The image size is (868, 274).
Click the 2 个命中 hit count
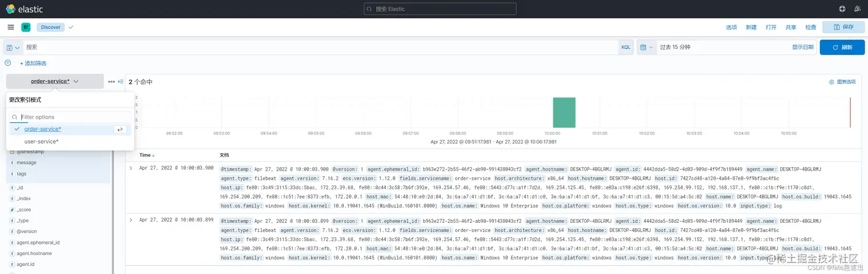[x=141, y=82]
